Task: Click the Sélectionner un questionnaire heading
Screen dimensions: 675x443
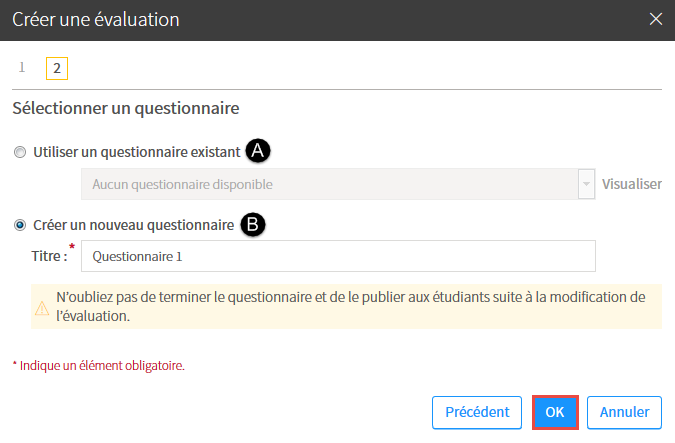Action: [126, 108]
